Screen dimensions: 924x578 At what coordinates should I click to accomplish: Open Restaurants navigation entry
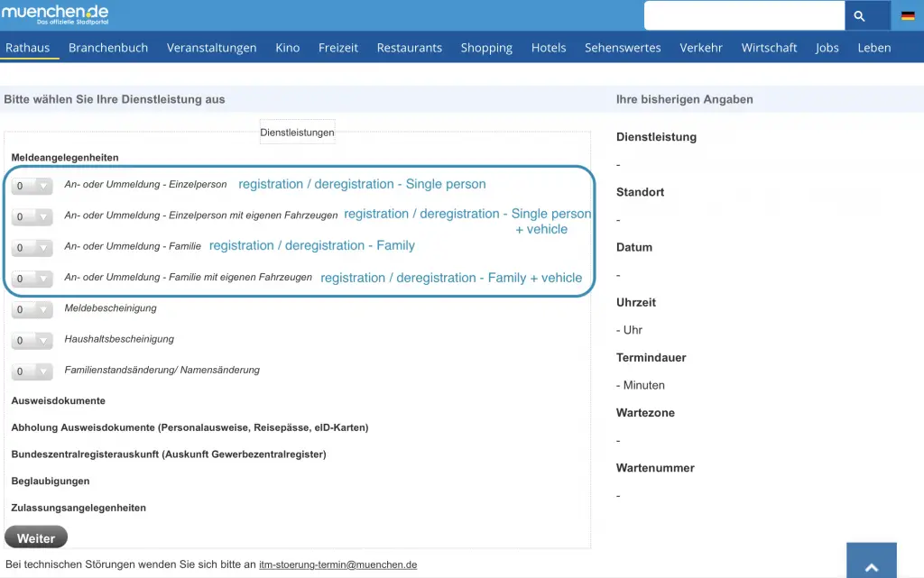click(x=410, y=48)
